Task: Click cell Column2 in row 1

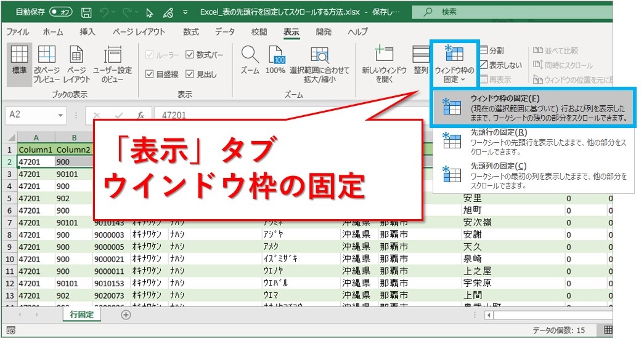Action: pos(74,150)
